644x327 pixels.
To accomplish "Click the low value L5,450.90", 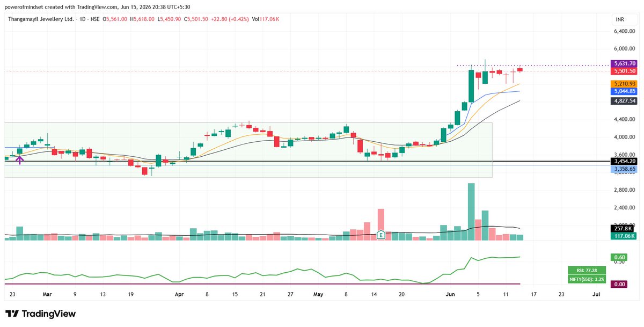I will [169, 19].
